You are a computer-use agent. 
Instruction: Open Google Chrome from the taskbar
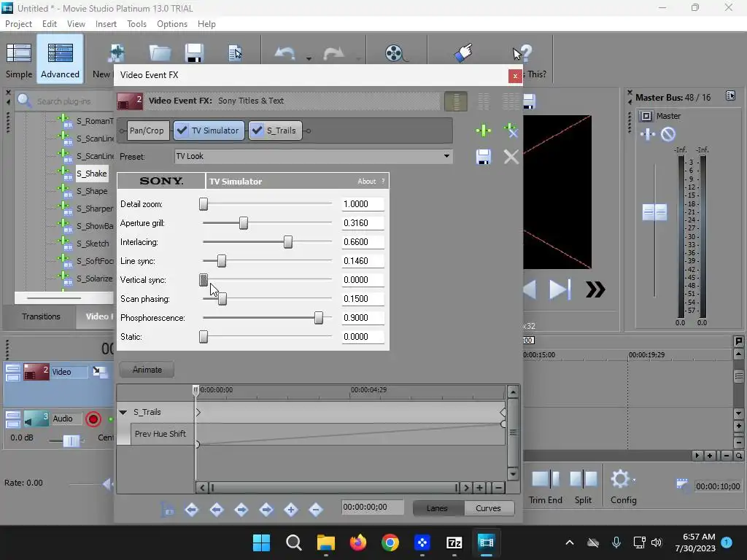(390, 542)
